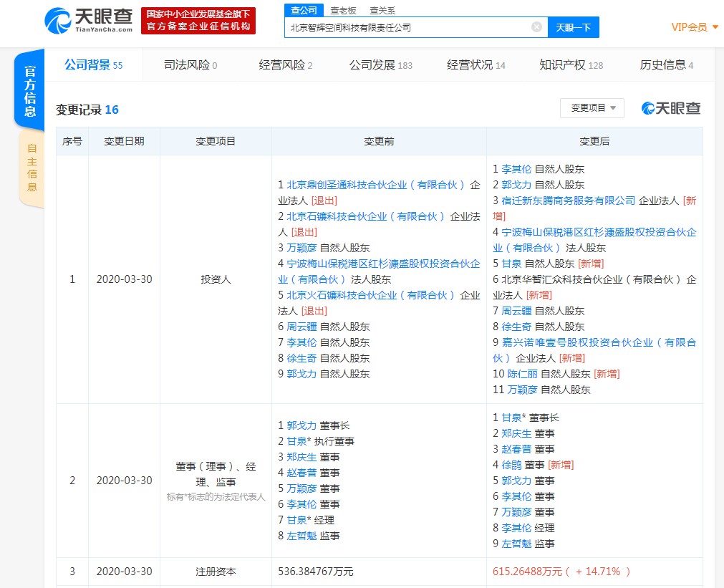Open 万颖彦 link in 变更前 investors
The height and width of the screenshot is (588, 724).
click(x=301, y=248)
